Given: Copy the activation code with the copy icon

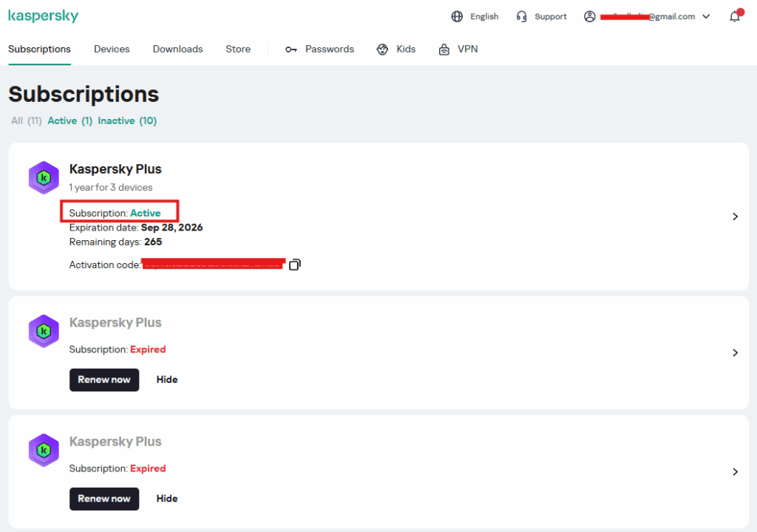Looking at the screenshot, I should 294,265.
